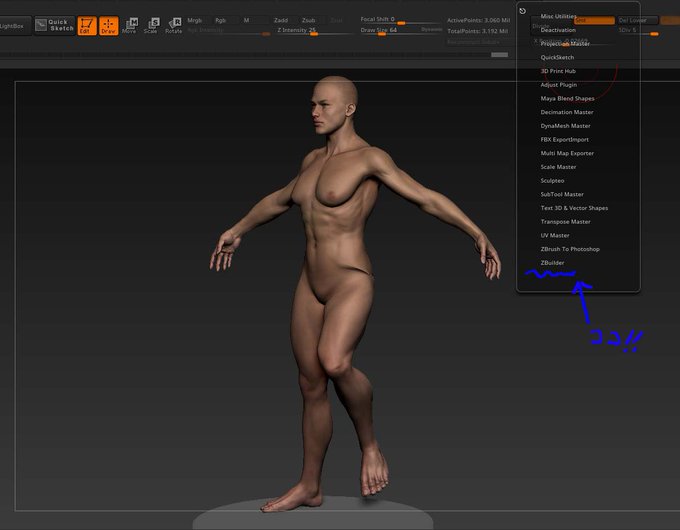
Task: Activate the Edit mode icon
Action: [87, 26]
